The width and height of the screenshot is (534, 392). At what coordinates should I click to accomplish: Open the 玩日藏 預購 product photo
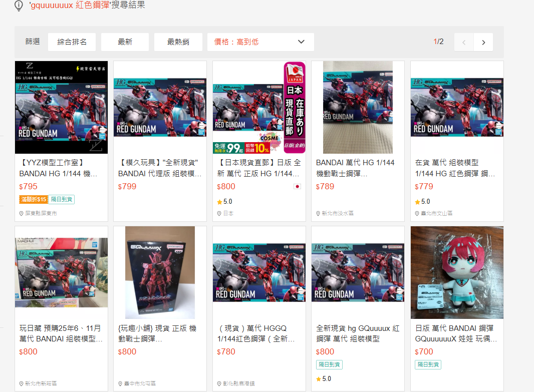(61, 272)
